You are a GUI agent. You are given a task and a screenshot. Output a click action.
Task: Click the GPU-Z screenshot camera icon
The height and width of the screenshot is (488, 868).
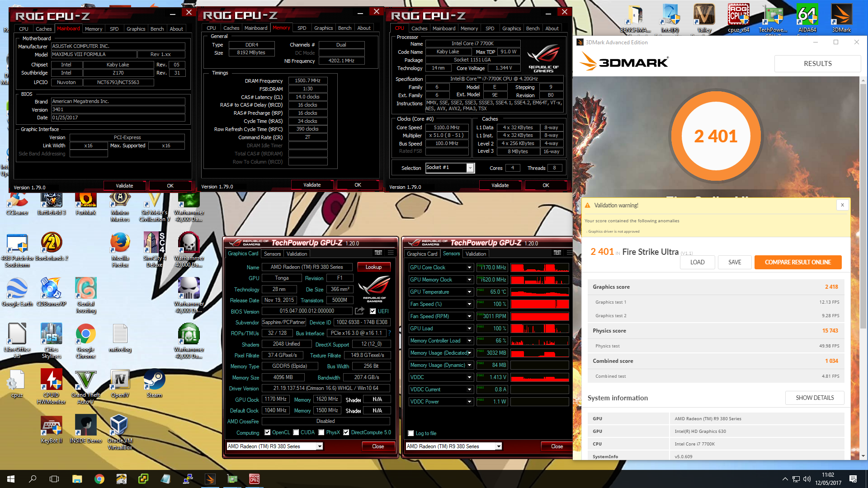(378, 253)
